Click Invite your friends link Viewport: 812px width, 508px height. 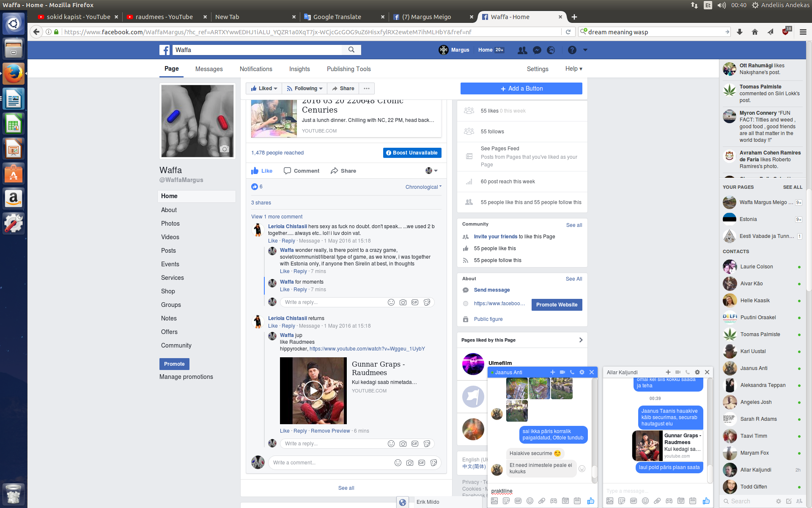click(x=496, y=237)
